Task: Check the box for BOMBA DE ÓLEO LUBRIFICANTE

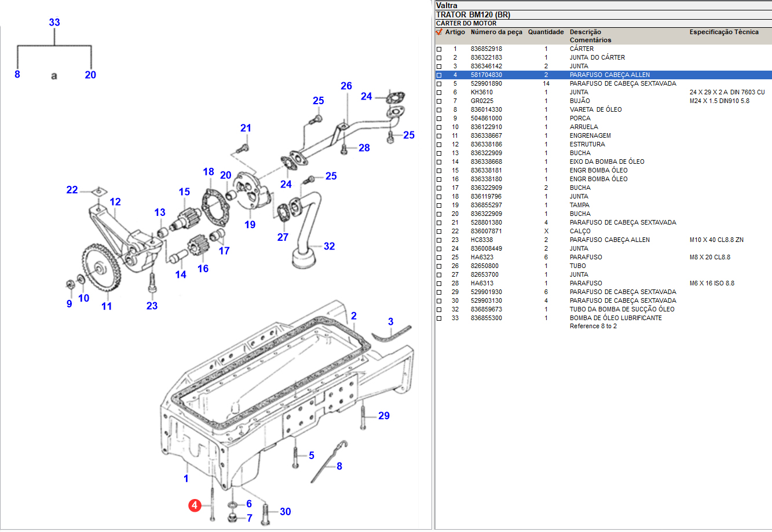Action: pos(439,318)
